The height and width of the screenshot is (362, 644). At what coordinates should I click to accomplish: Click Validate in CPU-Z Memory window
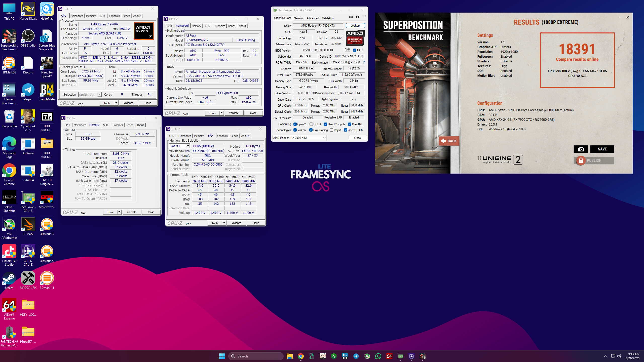[x=132, y=212]
